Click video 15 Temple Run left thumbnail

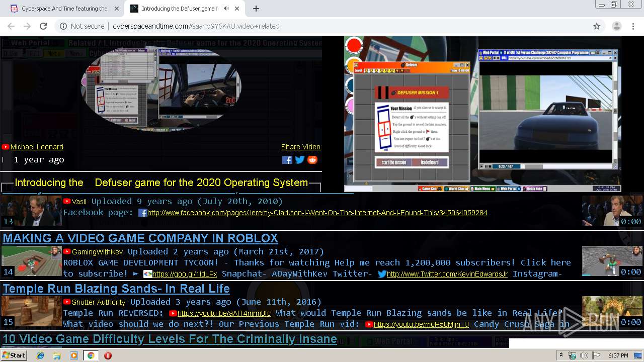(x=31, y=311)
